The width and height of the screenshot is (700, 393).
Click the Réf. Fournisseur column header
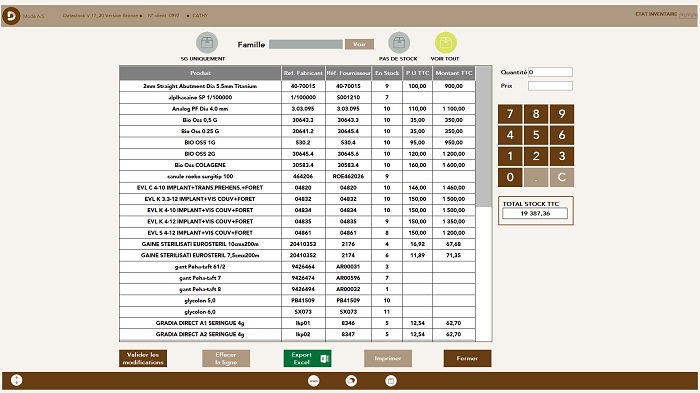click(348, 73)
